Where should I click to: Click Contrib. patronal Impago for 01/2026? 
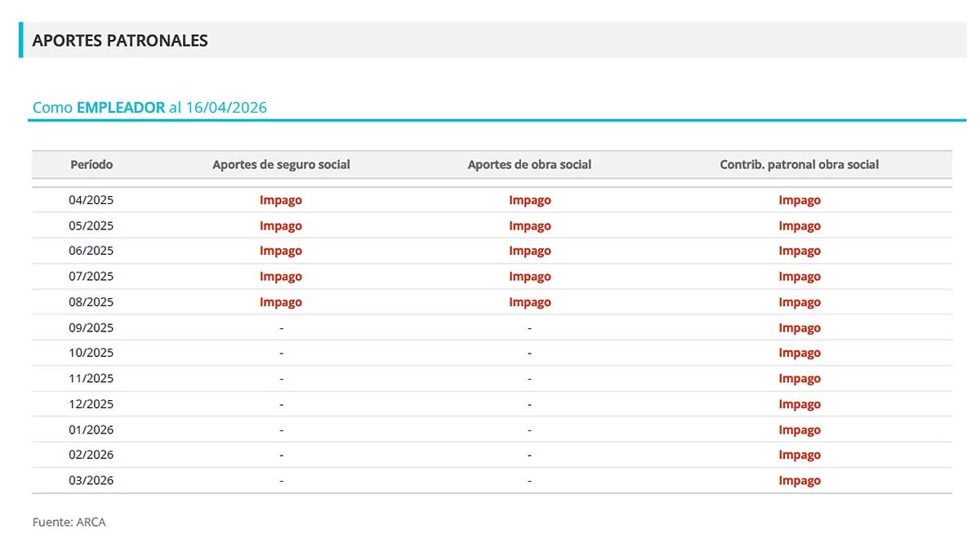point(799,430)
